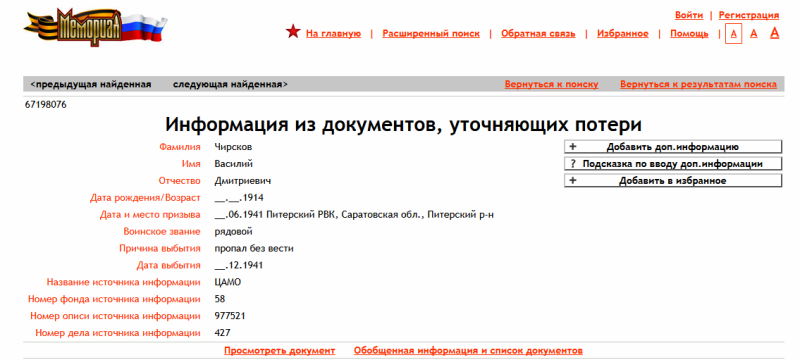The image size is (800, 360).
Task: Click Вернуться к результатам поиска
Action: [x=698, y=84]
